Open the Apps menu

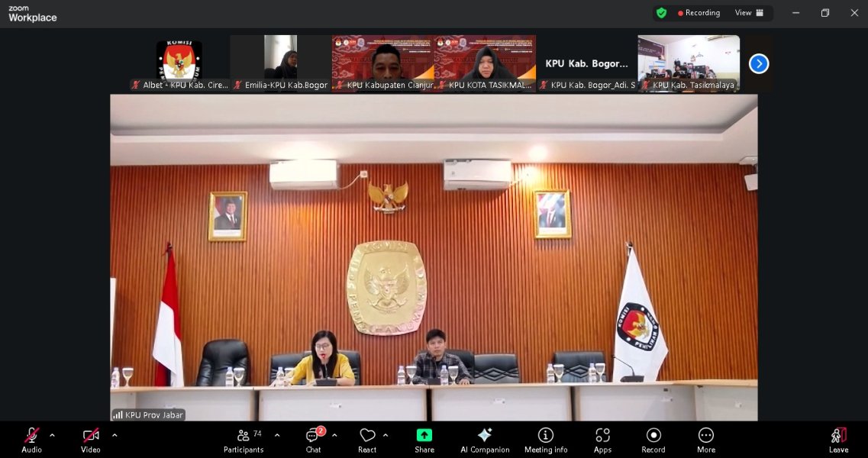[x=602, y=440]
